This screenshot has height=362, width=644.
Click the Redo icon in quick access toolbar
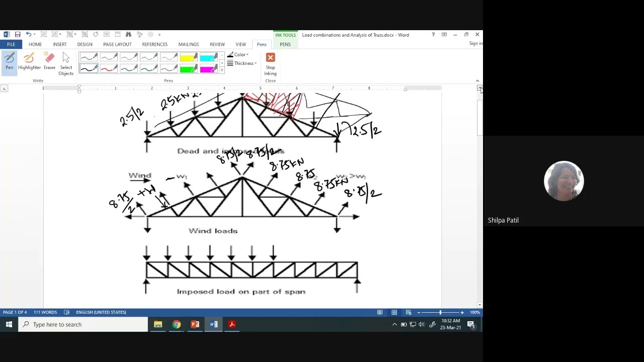(96, 35)
